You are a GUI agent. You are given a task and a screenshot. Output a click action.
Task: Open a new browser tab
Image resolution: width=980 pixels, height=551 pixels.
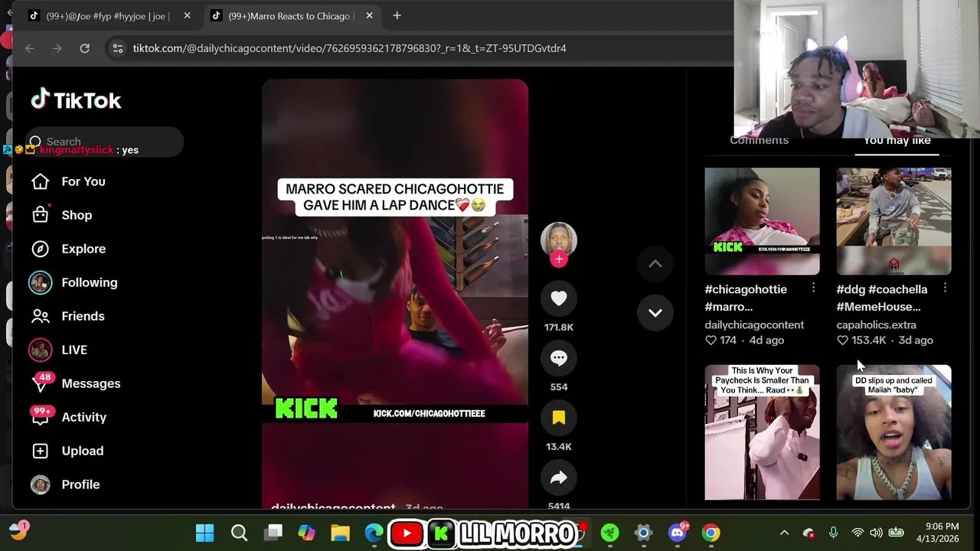(x=397, y=15)
